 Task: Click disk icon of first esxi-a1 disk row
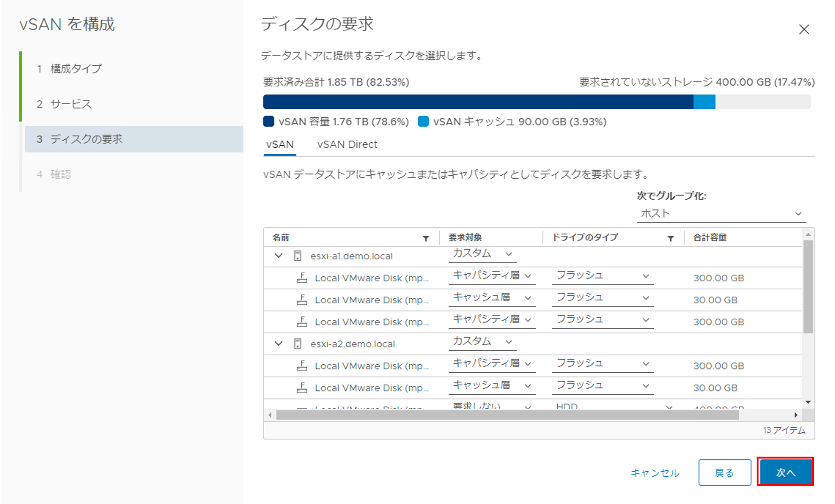302,278
